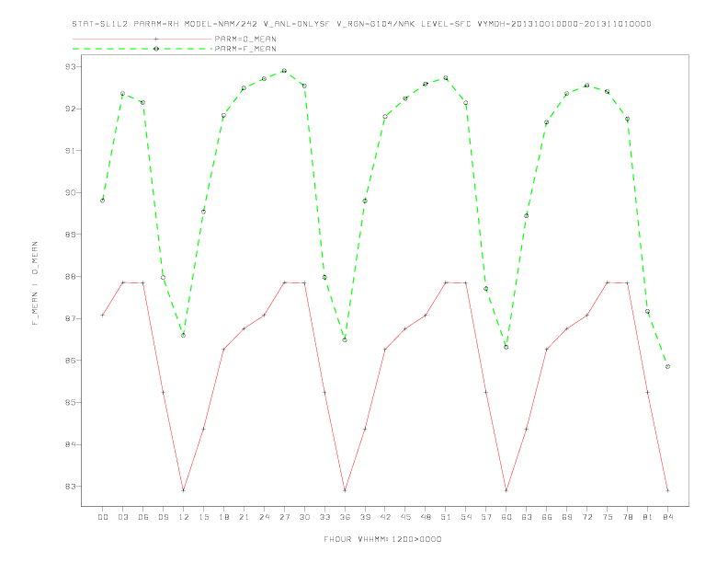Viewport: 728px width, 563px height.
Task: Click x-axis forecast hour label 42
Action: coord(385,517)
